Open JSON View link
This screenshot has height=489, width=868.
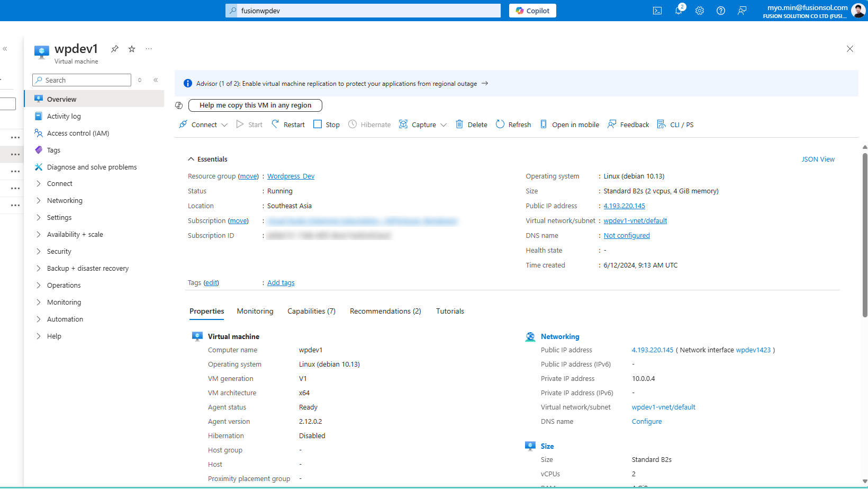(x=818, y=159)
